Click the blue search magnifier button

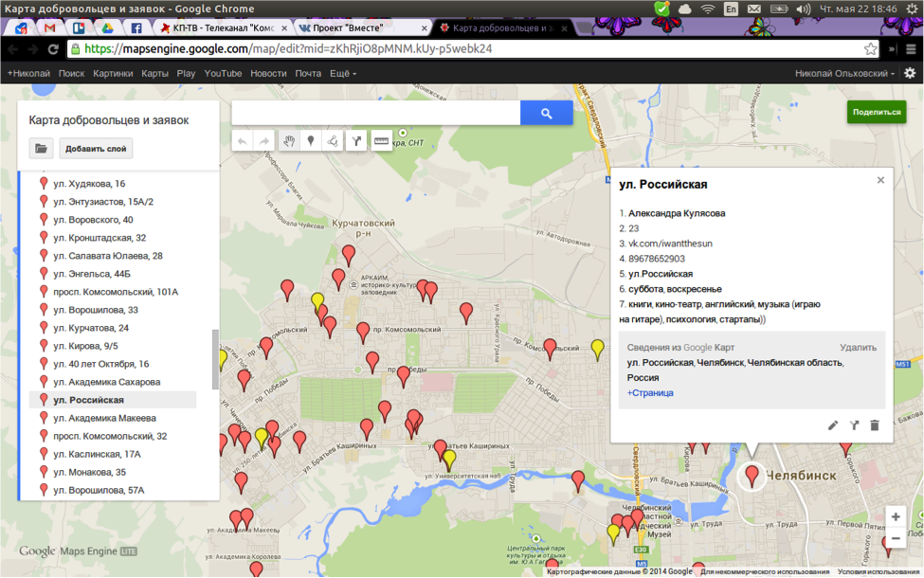[x=546, y=113]
